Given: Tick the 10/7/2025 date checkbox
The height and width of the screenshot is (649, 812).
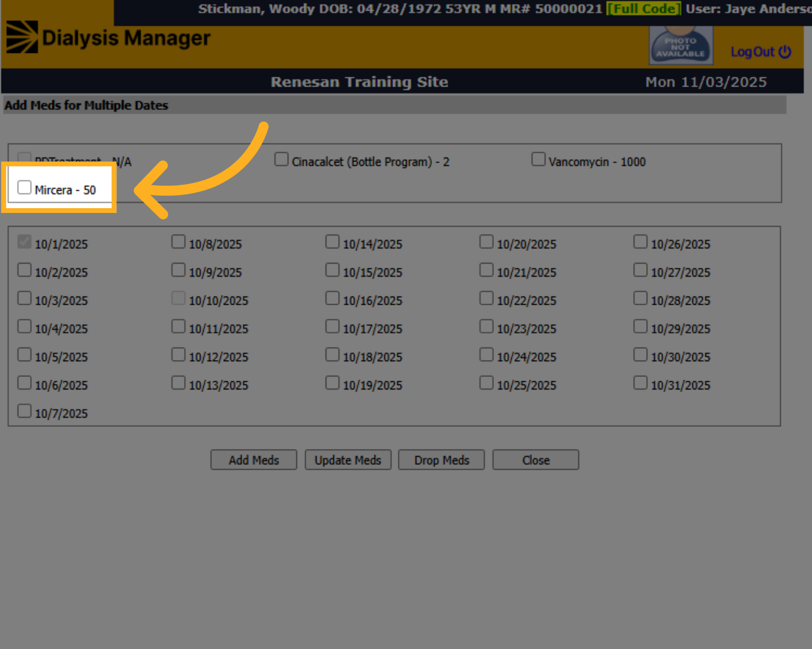Looking at the screenshot, I should coord(25,411).
